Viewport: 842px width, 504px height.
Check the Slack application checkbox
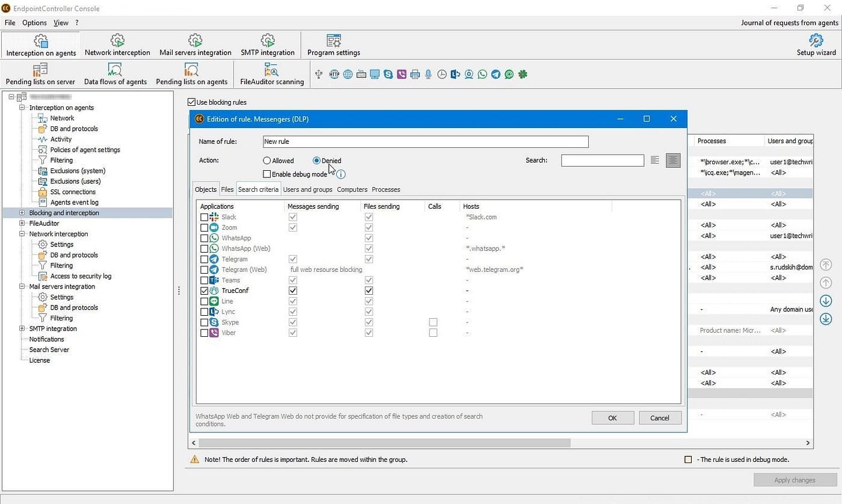204,217
